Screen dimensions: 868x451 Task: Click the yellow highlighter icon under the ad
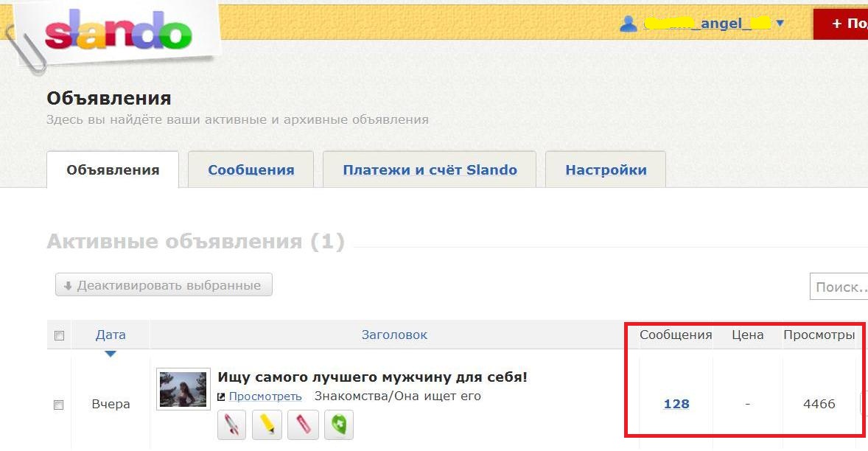coord(267,424)
